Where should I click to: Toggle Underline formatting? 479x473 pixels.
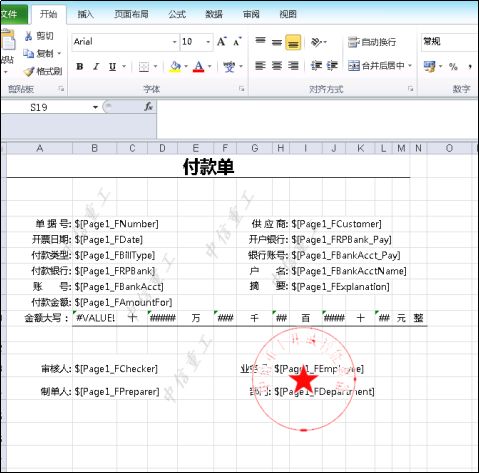[112, 66]
